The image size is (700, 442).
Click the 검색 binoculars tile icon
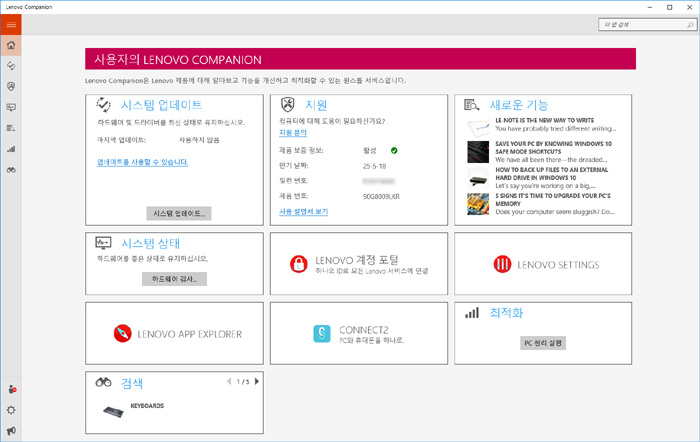coord(104,382)
